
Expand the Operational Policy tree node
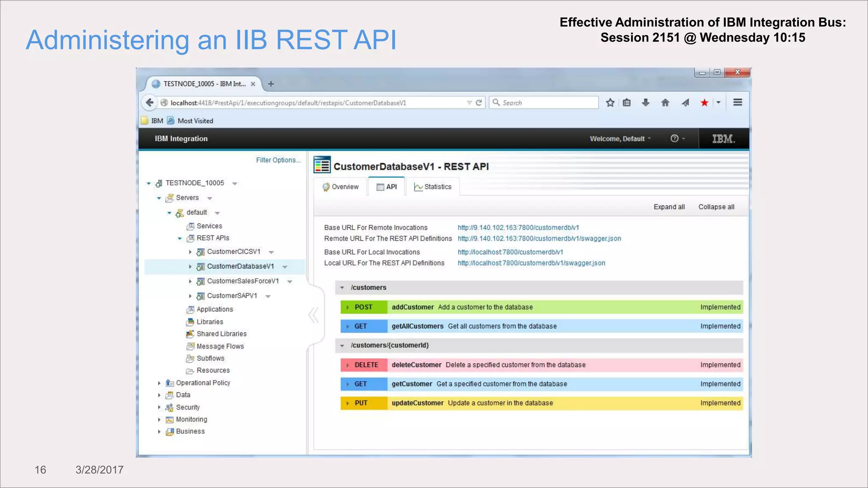[x=159, y=383]
